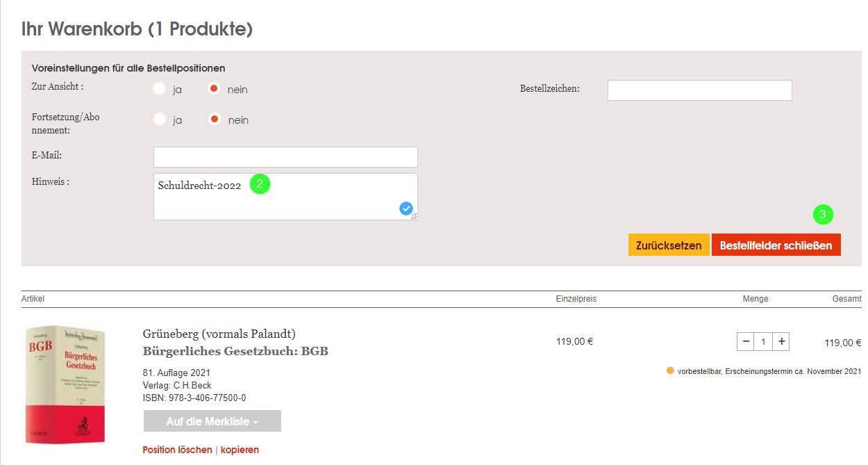Click the green marker number 2
The image size is (868, 465).
pyautogui.click(x=260, y=184)
